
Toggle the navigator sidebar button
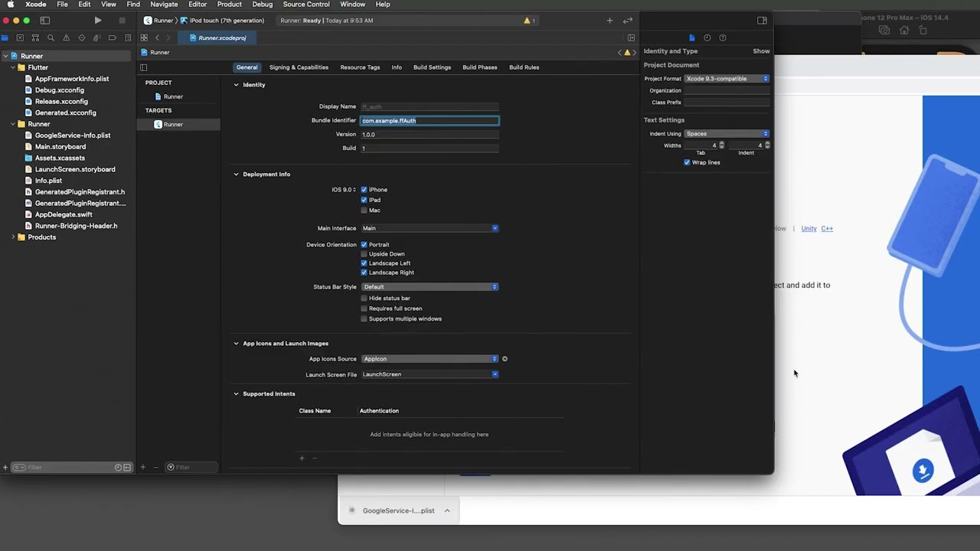pos(44,21)
